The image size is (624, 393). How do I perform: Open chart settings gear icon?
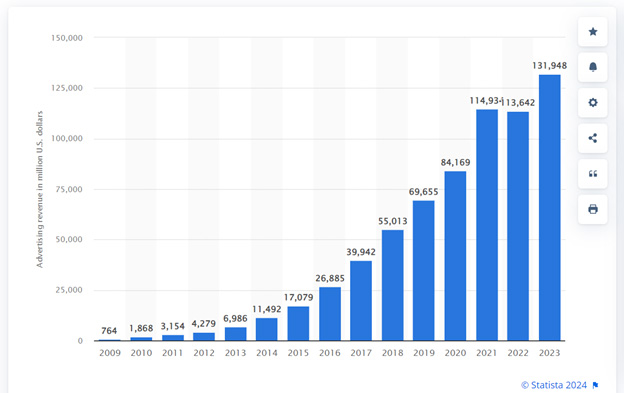click(593, 103)
